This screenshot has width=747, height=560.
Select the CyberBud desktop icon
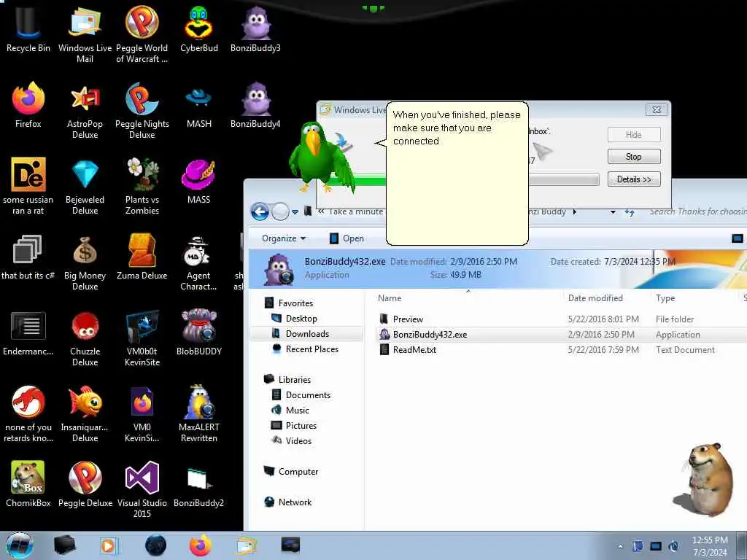tap(198, 29)
